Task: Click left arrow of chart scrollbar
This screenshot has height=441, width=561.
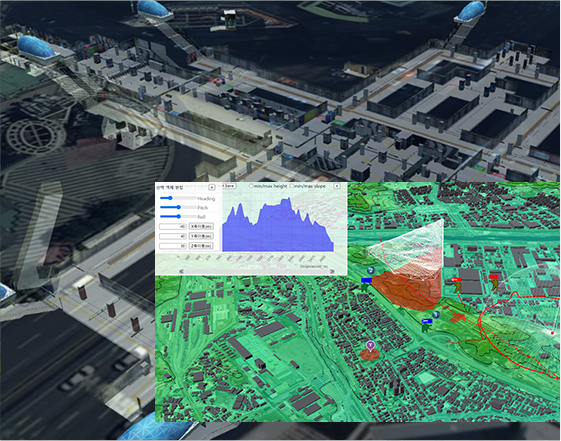Action: coord(181,272)
